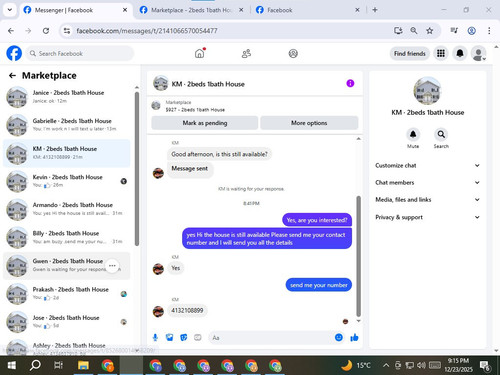Image resolution: width=500 pixels, height=375 pixels.
Task: Open the Facebook menu grid icon
Action: tap(441, 53)
